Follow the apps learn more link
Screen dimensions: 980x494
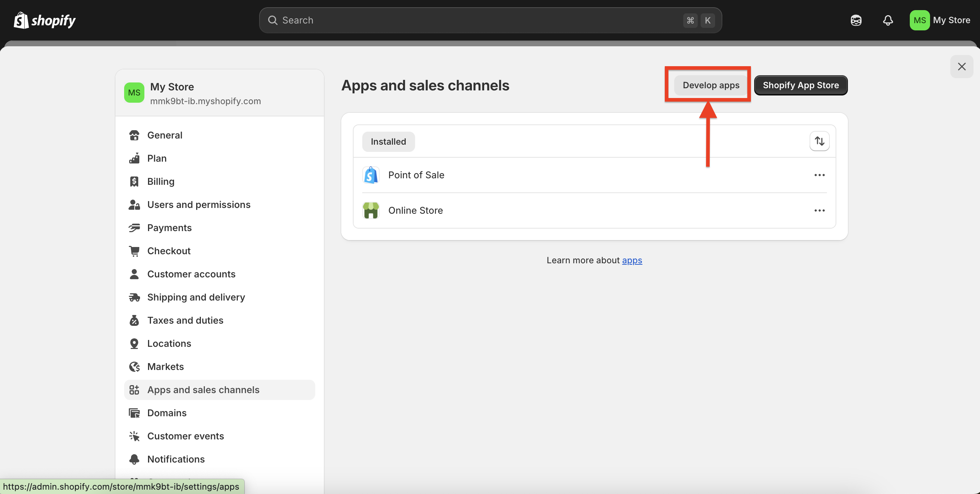tap(631, 260)
